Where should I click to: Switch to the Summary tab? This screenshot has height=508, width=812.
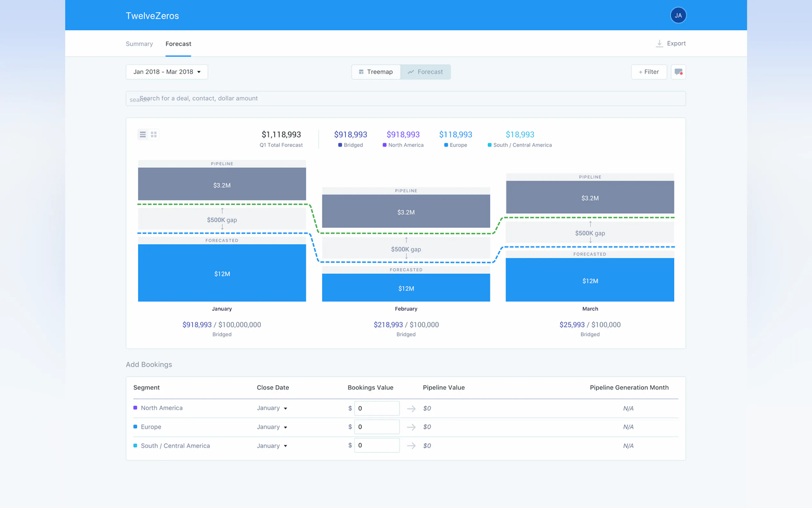[139, 44]
